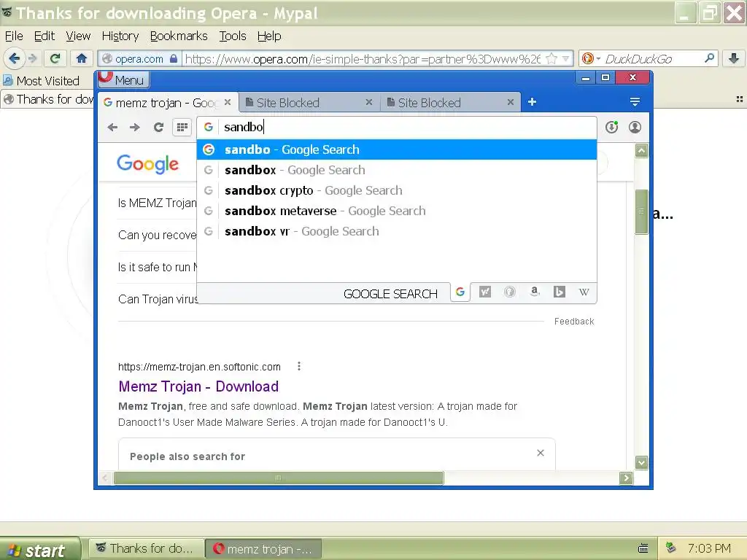
Task: Bookmark this page with Mypal's star icon
Action: click(551, 58)
